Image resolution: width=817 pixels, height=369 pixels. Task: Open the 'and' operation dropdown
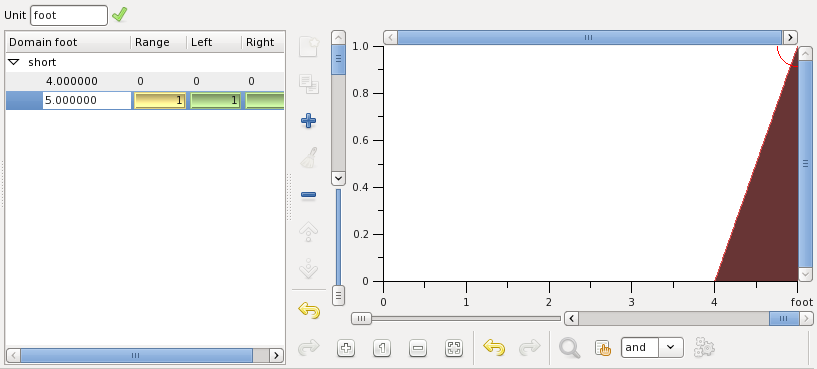pos(671,347)
